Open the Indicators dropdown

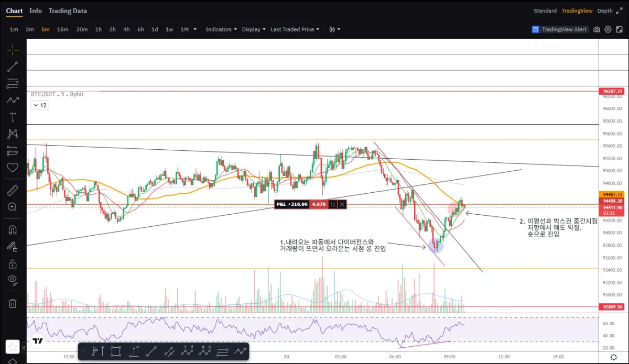click(x=221, y=29)
